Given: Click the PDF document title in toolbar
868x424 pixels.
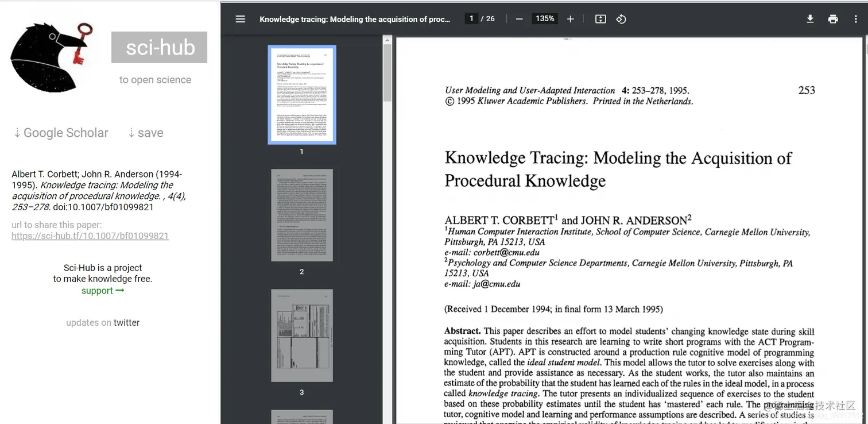Looking at the screenshot, I should (355, 19).
